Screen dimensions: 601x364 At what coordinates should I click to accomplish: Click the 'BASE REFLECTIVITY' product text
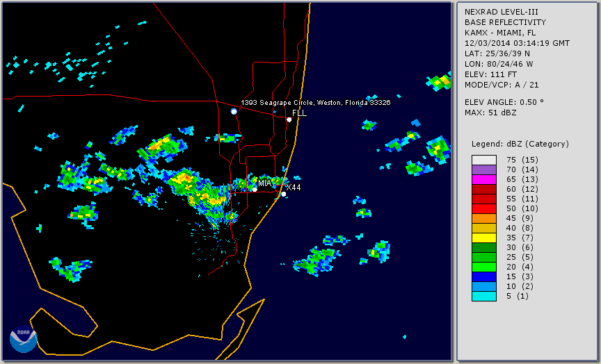[505, 23]
